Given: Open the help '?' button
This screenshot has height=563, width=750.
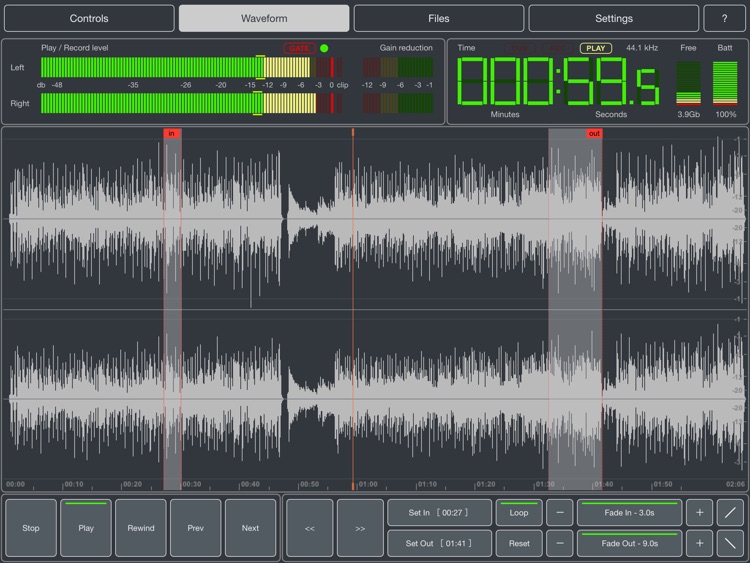Looking at the screenshot, I should click(x=724, y=18).
